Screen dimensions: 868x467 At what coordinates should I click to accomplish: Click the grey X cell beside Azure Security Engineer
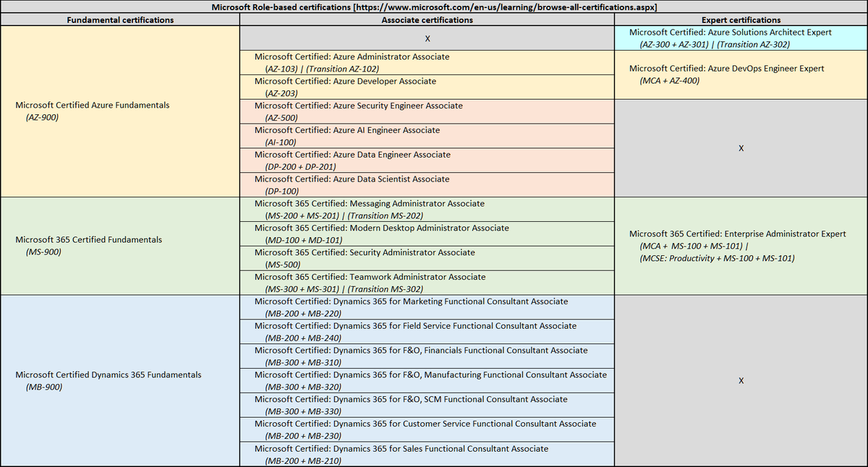click(x=741, y=147)
